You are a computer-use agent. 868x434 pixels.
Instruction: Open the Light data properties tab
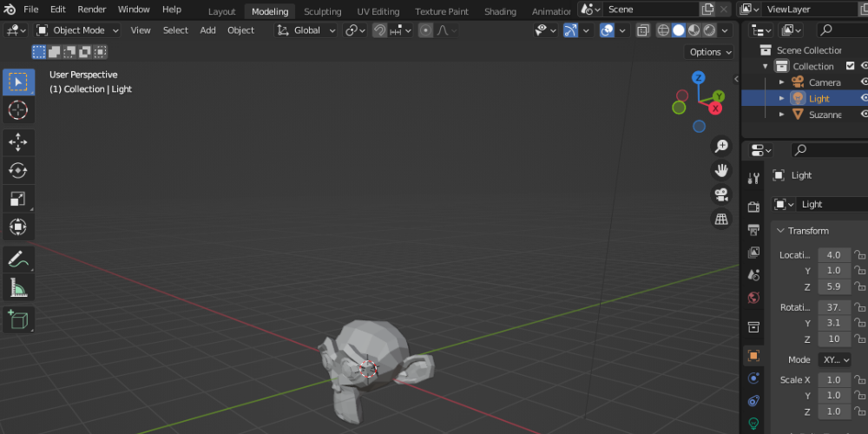click(753, 424)
